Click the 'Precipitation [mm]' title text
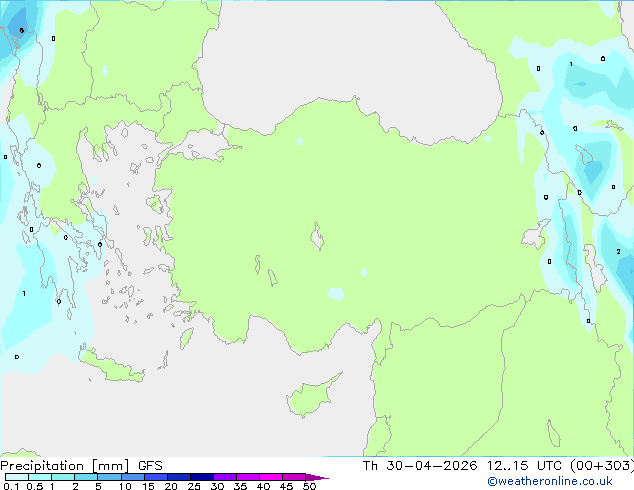This screenshot has width=634, height=490. click(65, 466)
